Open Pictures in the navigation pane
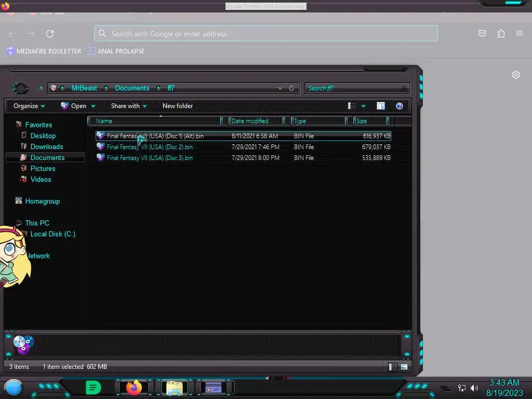 (43, 168)
